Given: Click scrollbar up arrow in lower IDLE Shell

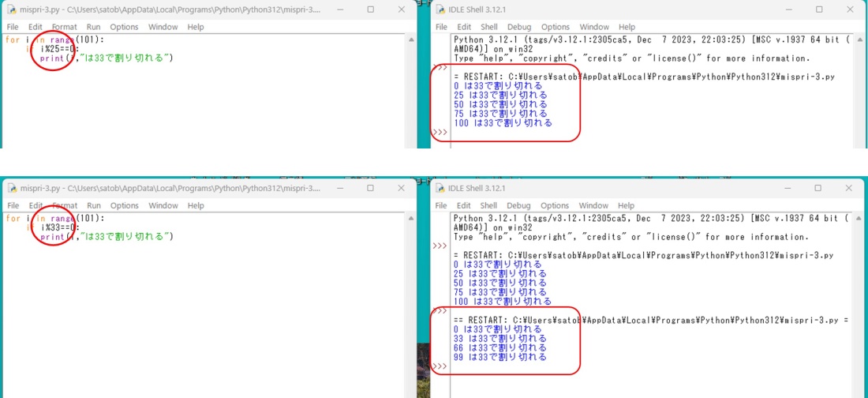Looking at the screenshot, I should pos(860,218).
